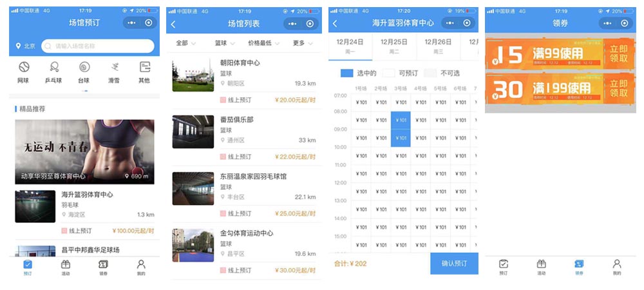Open 我的 tab in 领券 screen bottom bar
This screenshot has width=644, height=290.
click(x=617, y=267)
